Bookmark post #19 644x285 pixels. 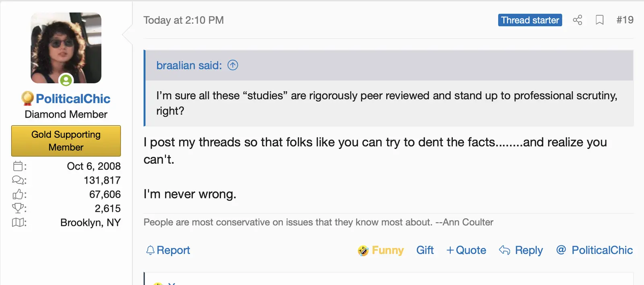coord(599,20)
